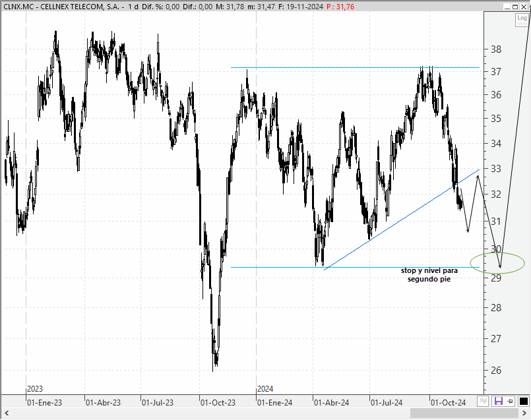Click price axis label 34
Viewport: 531px width, 420px height.
click(496, 144)
